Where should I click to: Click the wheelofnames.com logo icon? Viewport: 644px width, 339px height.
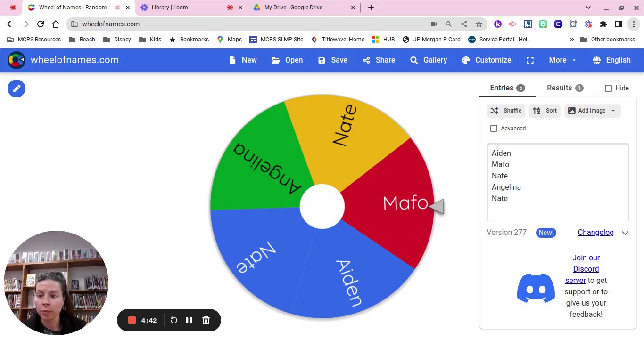(17, 60)
